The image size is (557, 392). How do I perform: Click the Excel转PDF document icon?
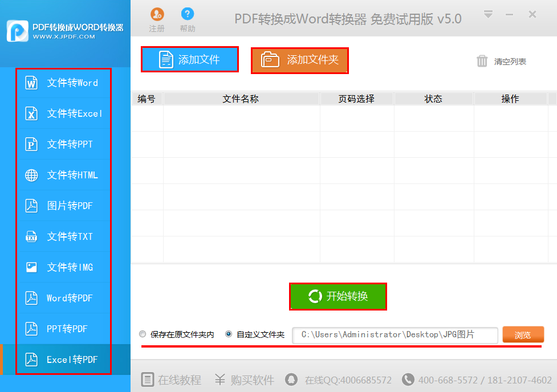tap(31, 360)
